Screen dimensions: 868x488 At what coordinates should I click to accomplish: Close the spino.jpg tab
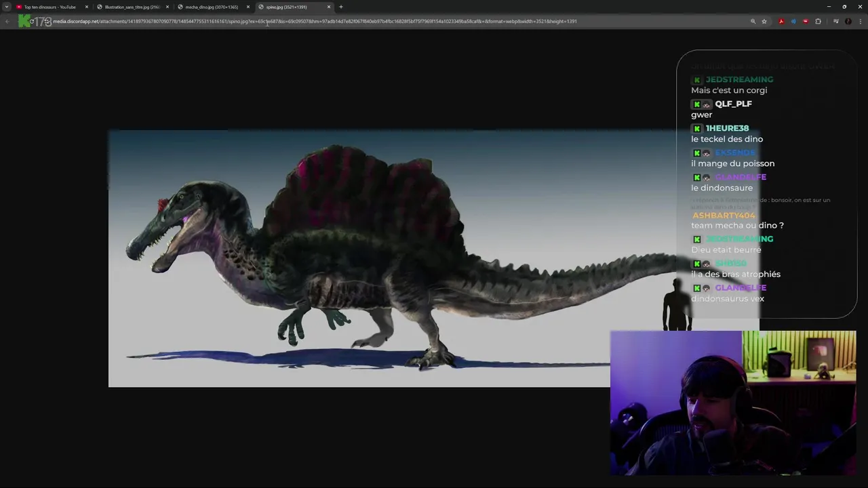329,7
